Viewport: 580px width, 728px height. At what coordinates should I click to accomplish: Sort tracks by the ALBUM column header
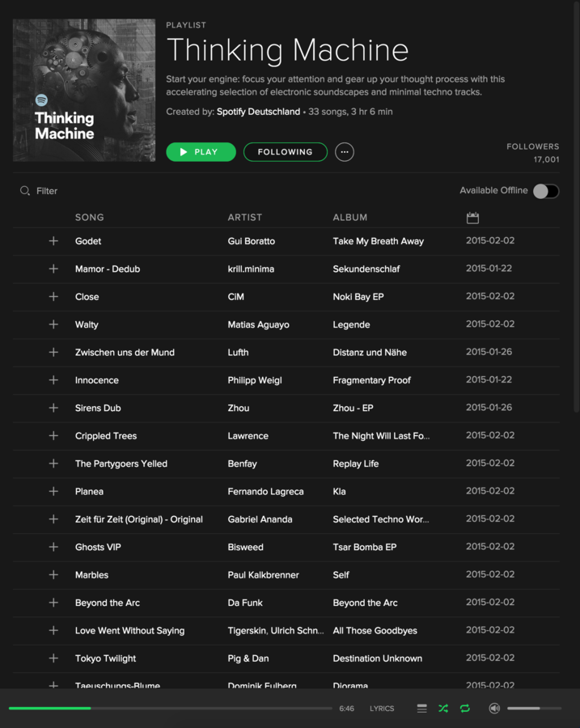350,218
